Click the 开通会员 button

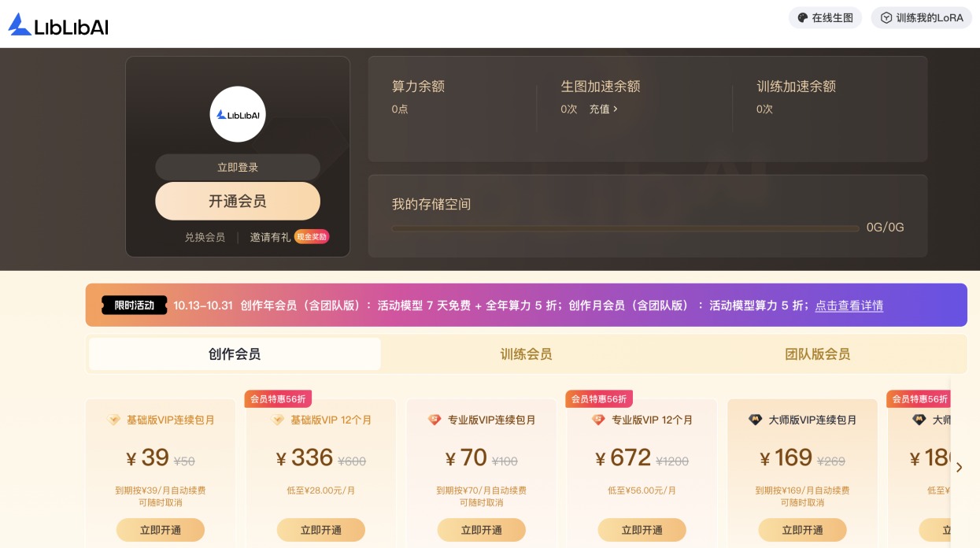[238, 202]
